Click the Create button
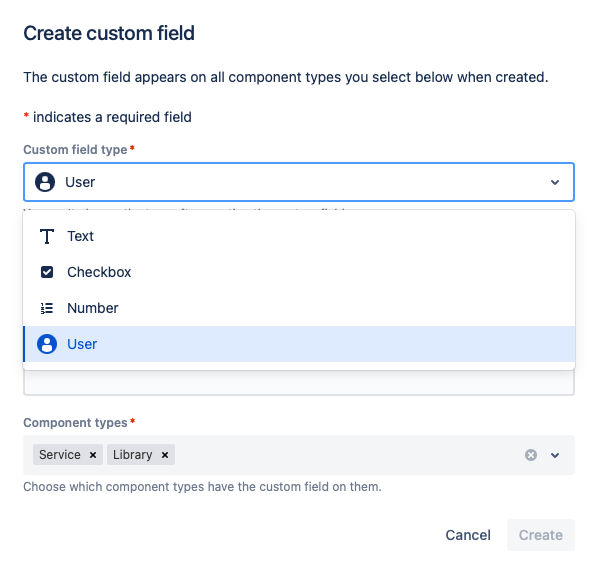The width and height of the screenshot is (598, 576). 541,535
